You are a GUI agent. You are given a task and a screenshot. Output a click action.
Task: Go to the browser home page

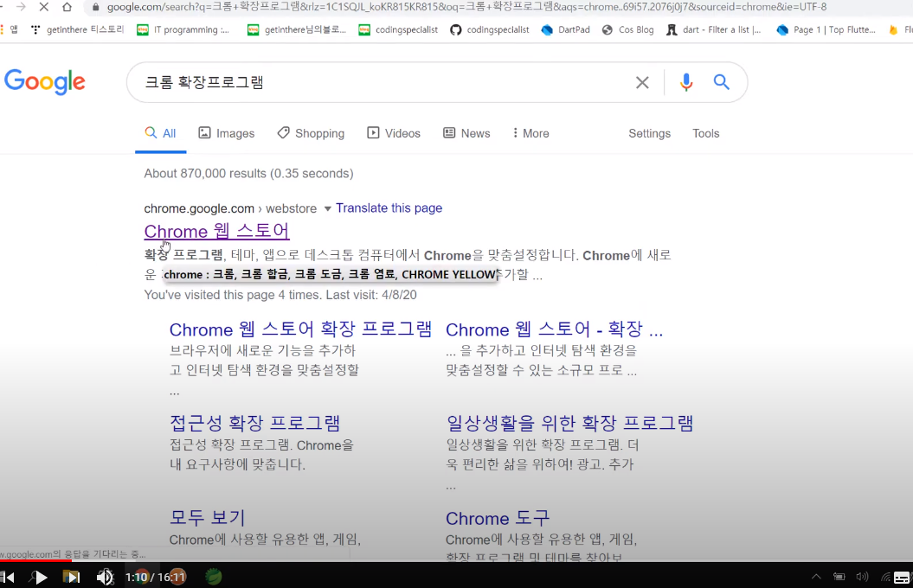pos(67,7)
